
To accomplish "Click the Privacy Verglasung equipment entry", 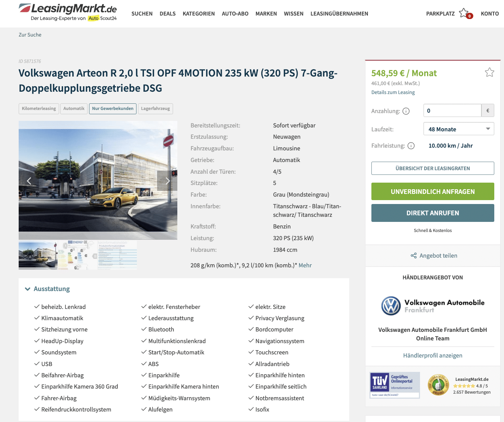I will click(x=280, y=318).
